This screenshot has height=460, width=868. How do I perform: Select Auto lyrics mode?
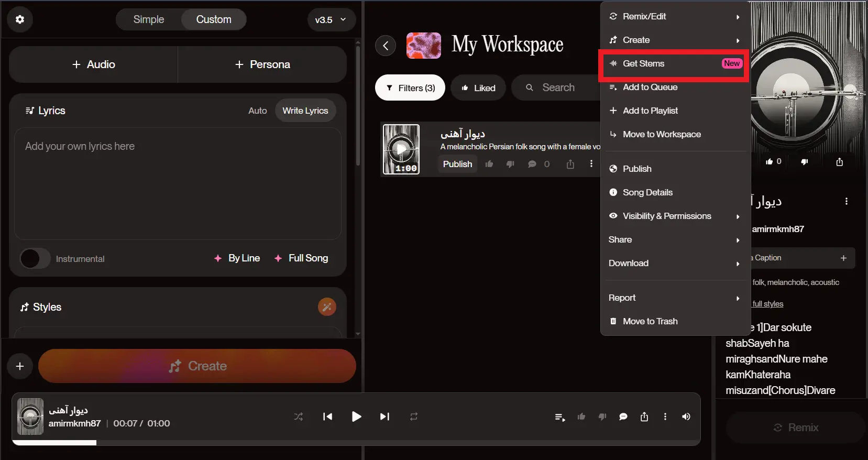tap(257, 111)
